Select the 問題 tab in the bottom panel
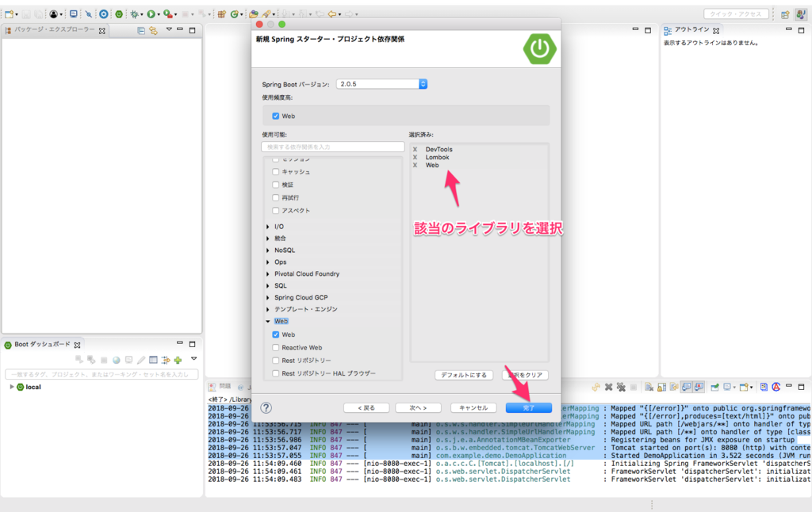The width and height of the screenshot is (812, 512). [220, 387]
